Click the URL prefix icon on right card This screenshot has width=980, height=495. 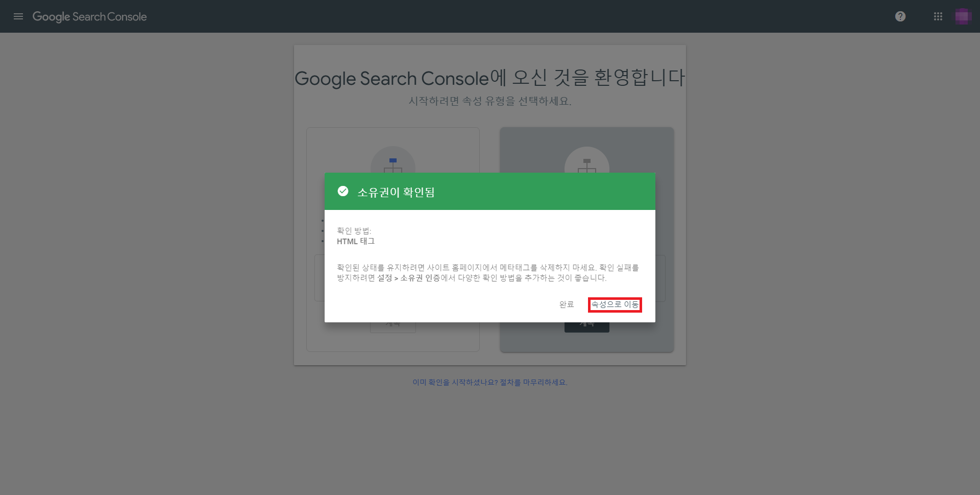click(587, 161)
